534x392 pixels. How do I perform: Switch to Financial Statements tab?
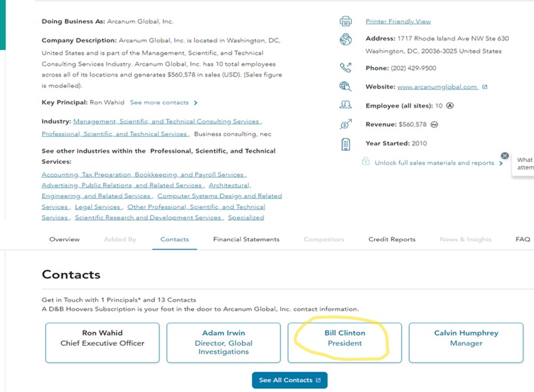(246, 239)
